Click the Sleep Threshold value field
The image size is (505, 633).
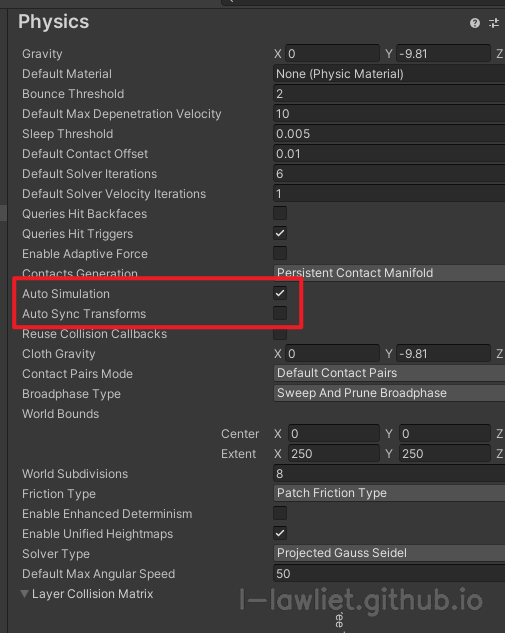(x=389, y=134)
